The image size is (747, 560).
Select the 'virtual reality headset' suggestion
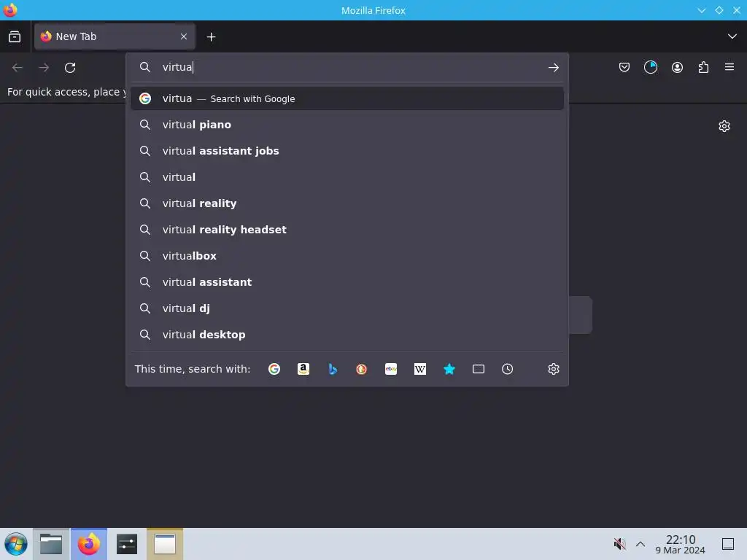(x=347, y=230)
